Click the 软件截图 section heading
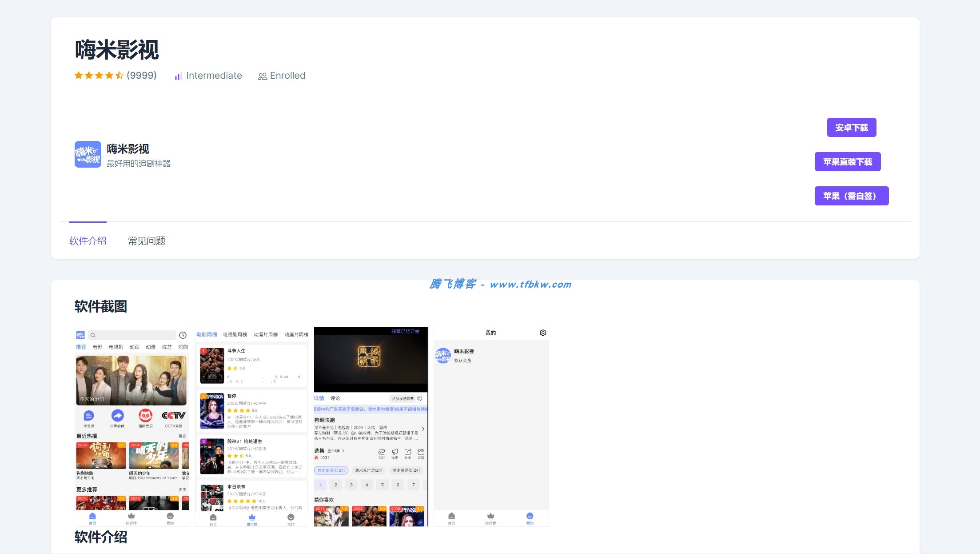 [x=101, y=306]
